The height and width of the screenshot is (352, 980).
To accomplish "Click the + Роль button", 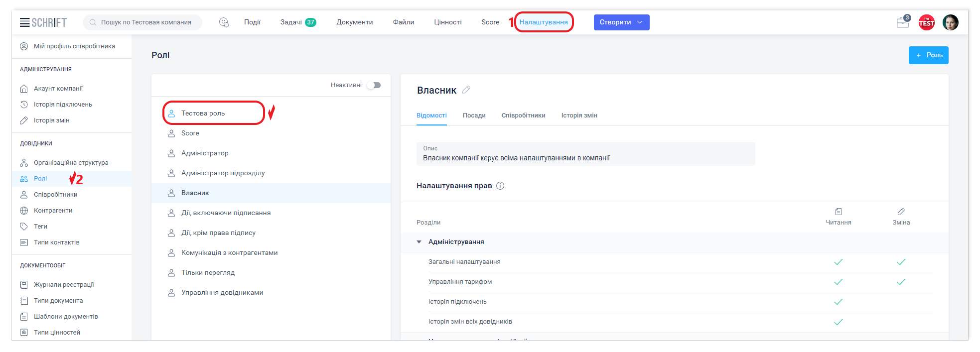I will coord(928,55).
